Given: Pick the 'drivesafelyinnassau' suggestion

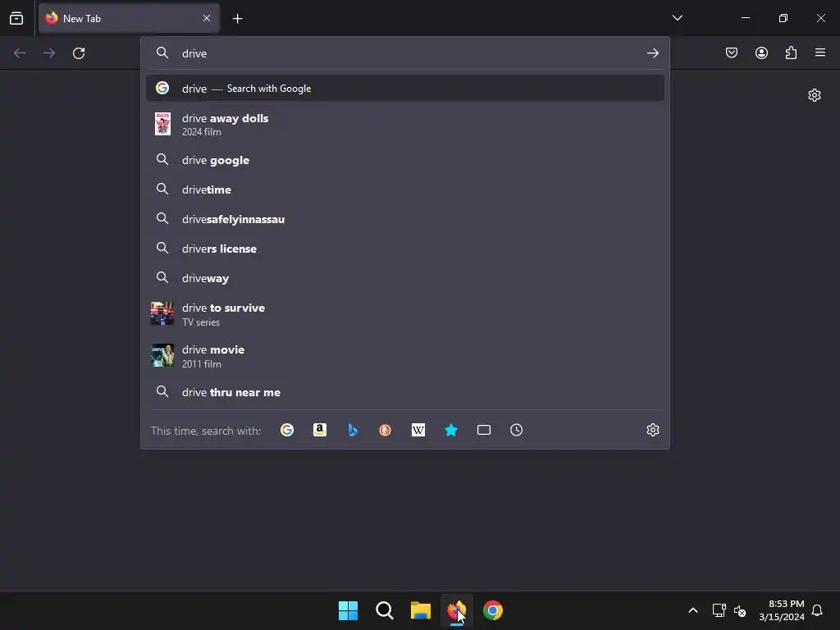Looking at the screenshot, I should (405, 219).
